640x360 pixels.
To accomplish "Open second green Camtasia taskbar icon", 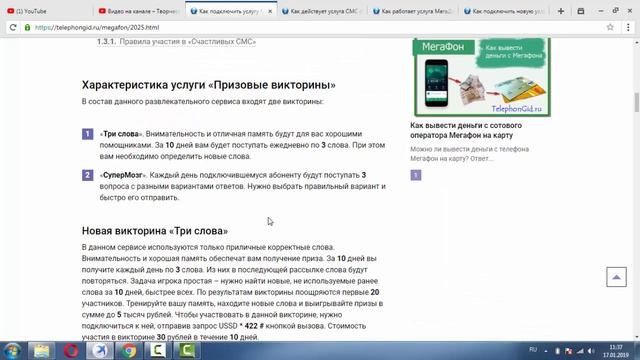I will [x=187, y=351].
